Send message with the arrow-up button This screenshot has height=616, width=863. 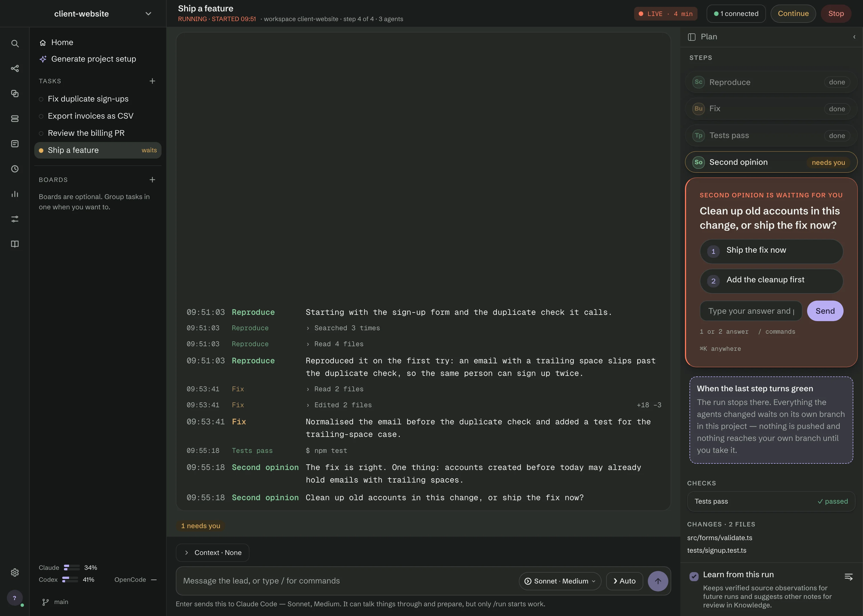click(658, 581)
